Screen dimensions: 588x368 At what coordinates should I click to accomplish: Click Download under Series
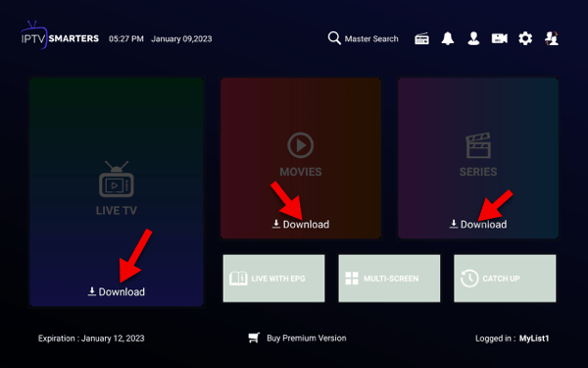point(478,224)
